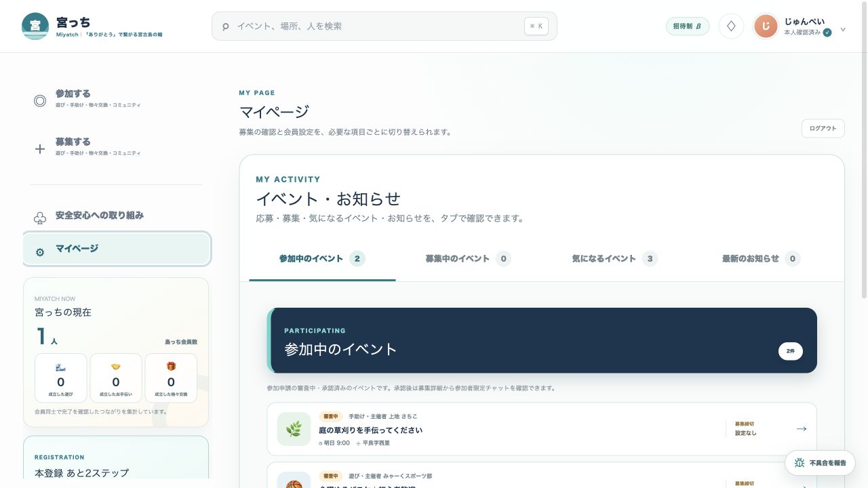Screen dimensions: 868x488
Task: Click the leaf icon of 庭の草刈り event
Action: point(294,429)
